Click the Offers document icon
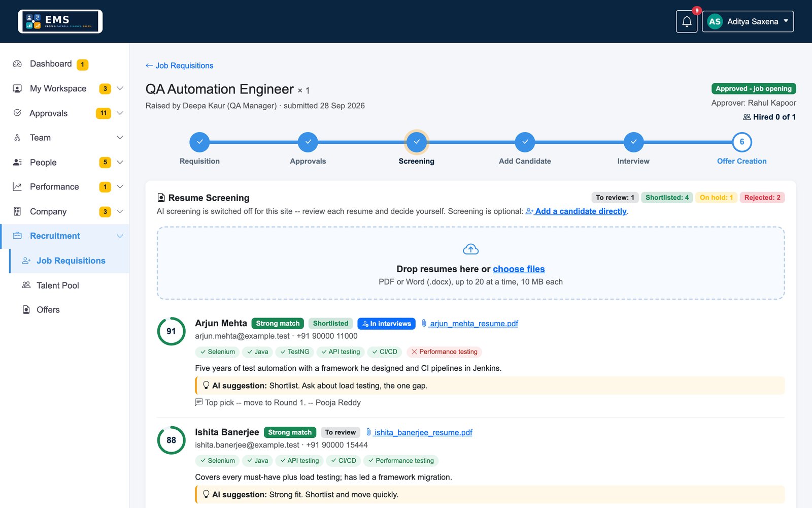The height and width of the screenshot is (508, 812). (26, 309)
